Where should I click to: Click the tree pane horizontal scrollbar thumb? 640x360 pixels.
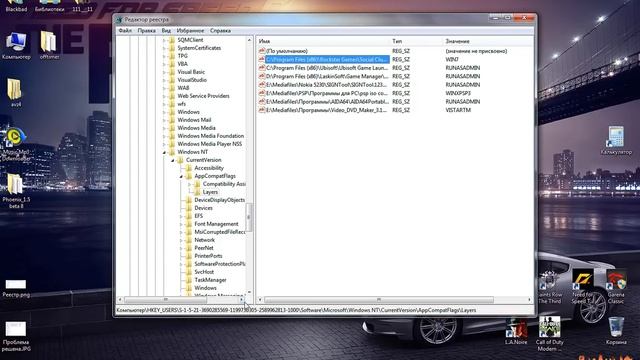(165, 300)
